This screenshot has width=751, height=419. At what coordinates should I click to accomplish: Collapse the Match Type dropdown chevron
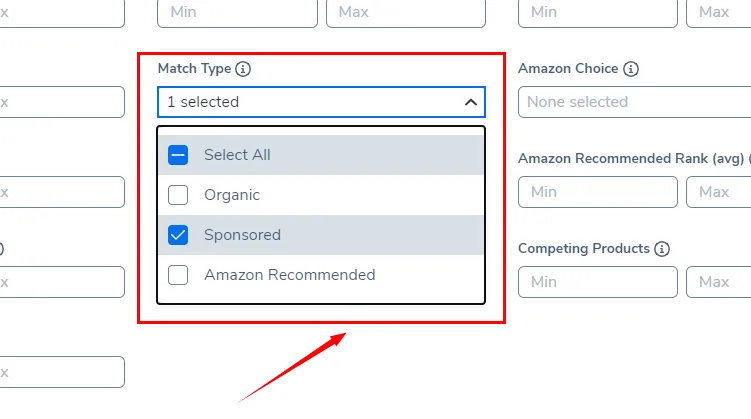coord(471,102)
